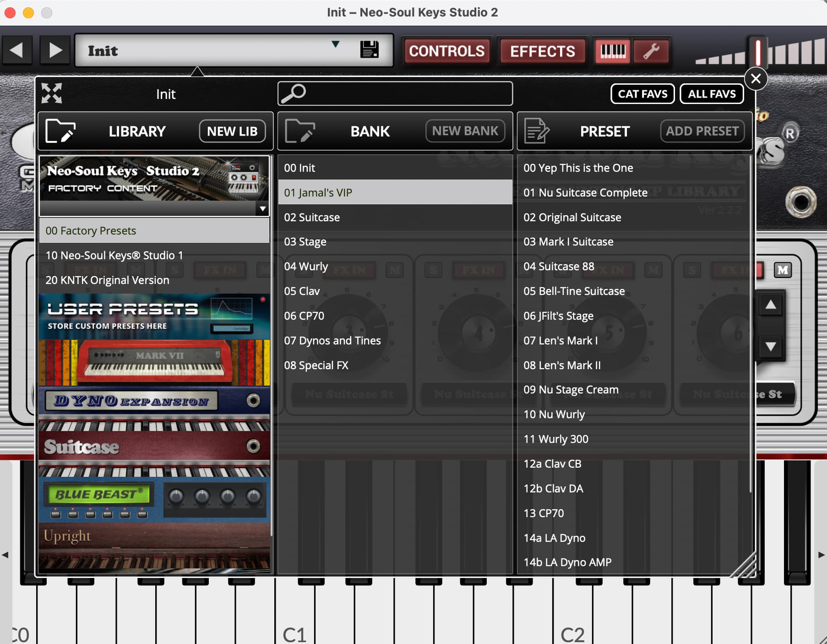Viewport: 827px width, 644px height.
Task: Edit preset with the document pencil icon
Action: (536, 131)
